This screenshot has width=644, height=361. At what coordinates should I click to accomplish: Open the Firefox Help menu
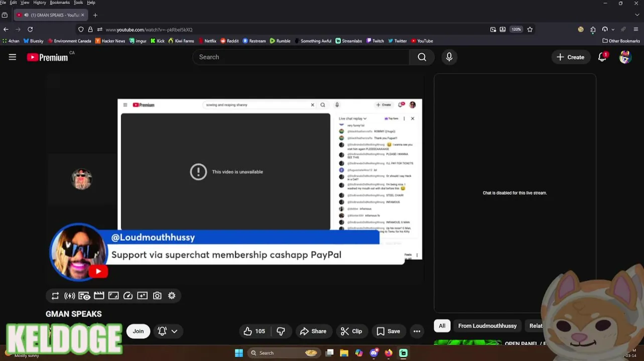pyautogui.click(x=91, y=3)
